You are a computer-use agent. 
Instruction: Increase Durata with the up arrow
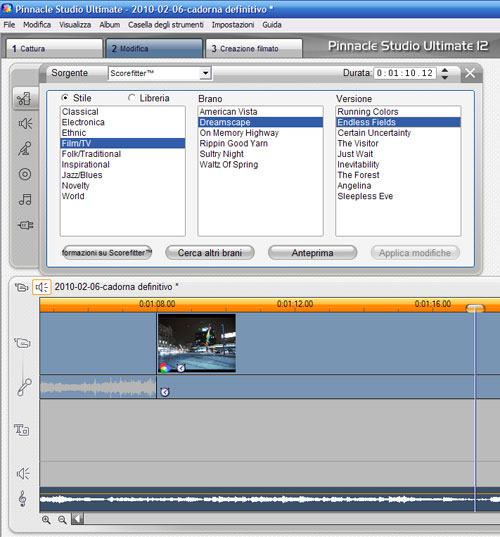click(x=445, y=70)
